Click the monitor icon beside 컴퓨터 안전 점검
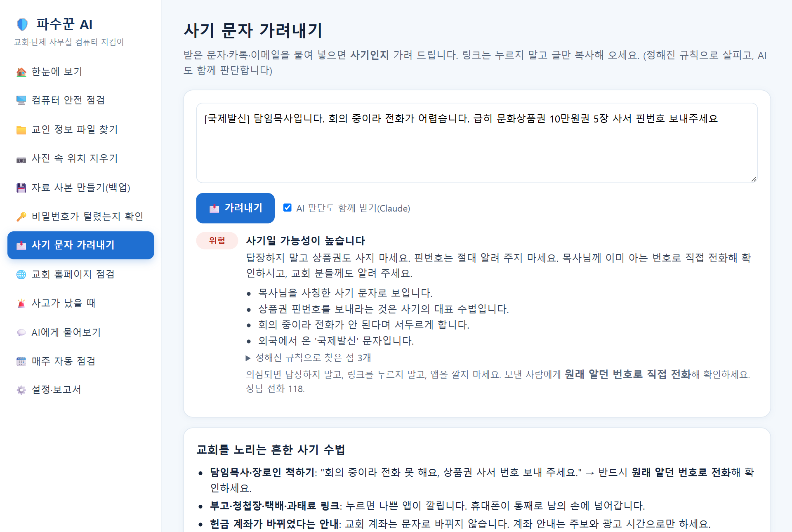 21,101
